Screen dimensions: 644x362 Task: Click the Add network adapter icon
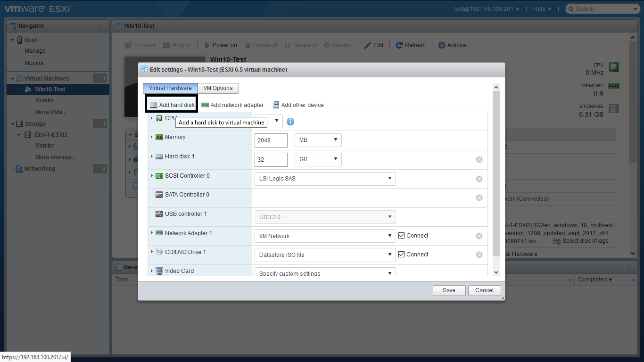click(x=205, y=105)
